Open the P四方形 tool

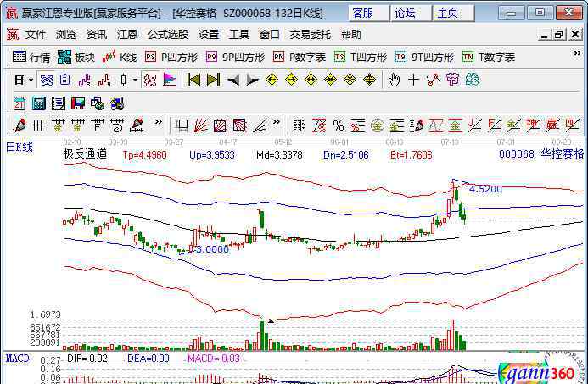(x=171, y=57)
